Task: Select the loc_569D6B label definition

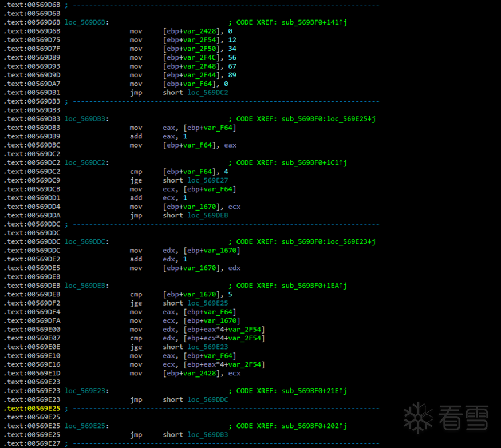Action: 86,22
